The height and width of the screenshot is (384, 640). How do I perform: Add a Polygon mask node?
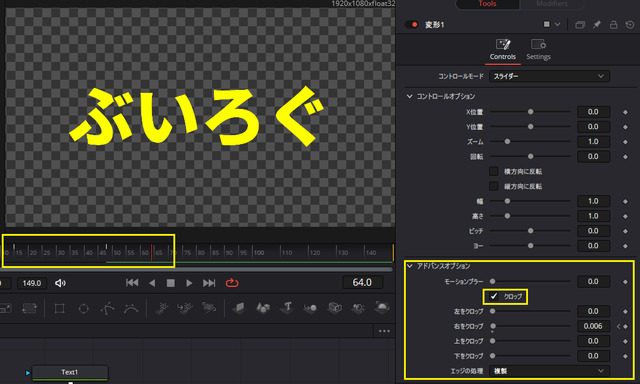tap(107, 309)
